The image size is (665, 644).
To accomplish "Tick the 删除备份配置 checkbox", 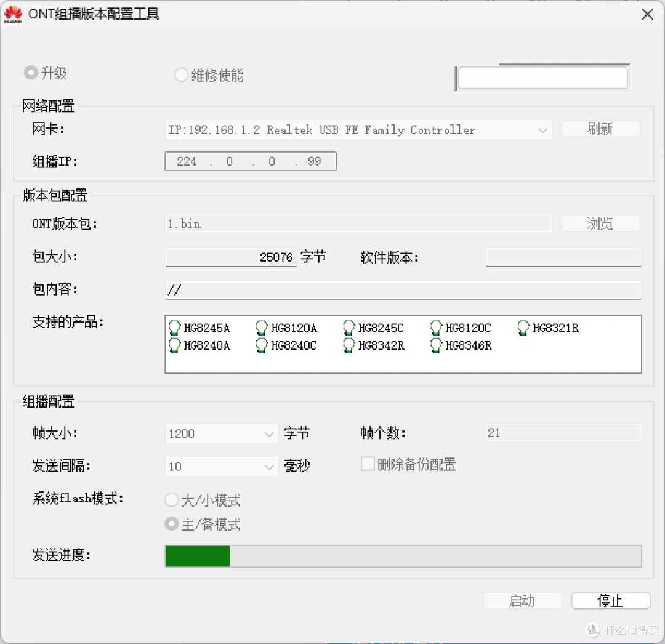I will (368, 464).
